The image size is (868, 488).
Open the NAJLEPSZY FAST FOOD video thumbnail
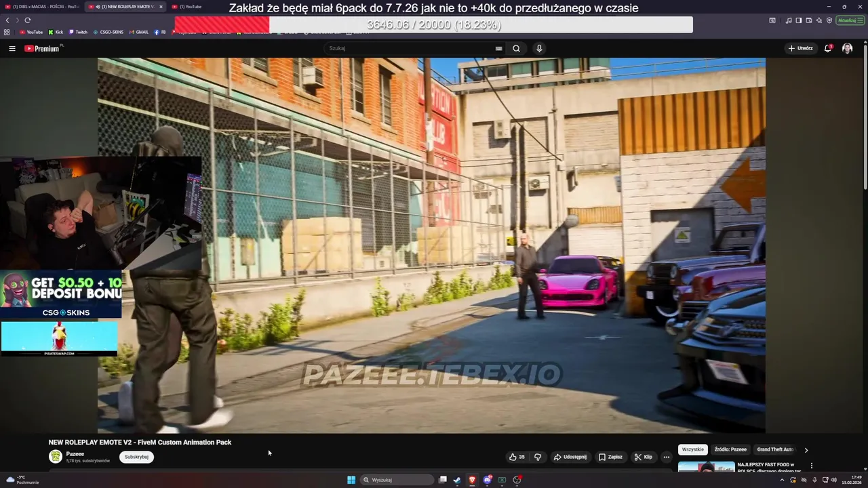pos(706,467)
